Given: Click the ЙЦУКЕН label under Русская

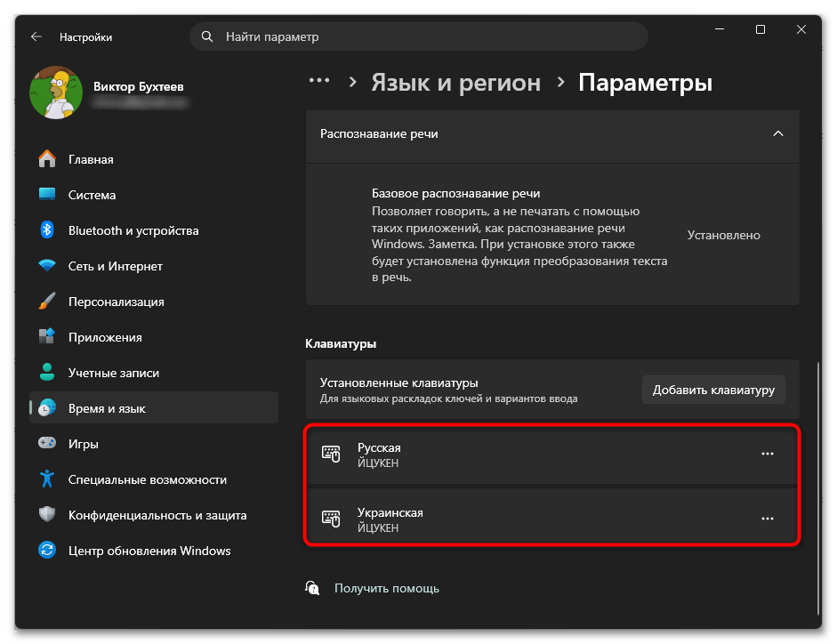Looking at the screenshot, I should pos(378,463).
